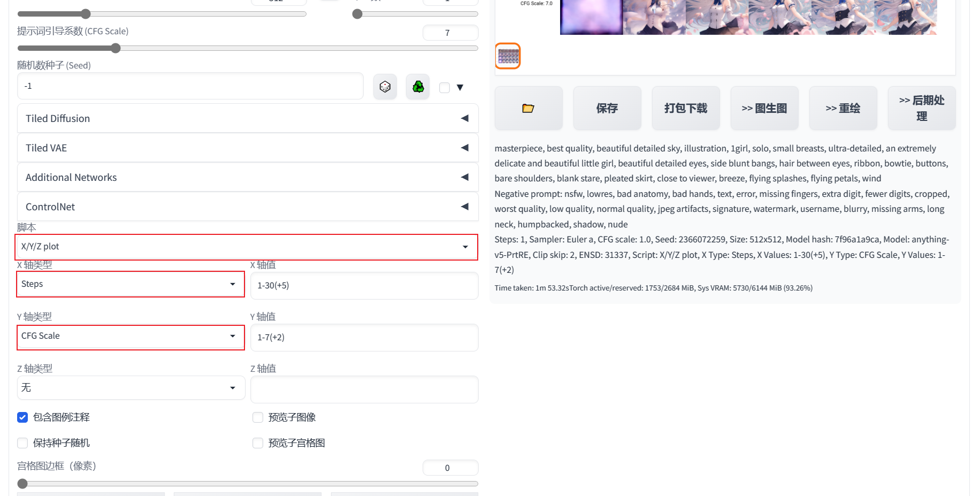Expand the Tiled Diffusion section
This screenshot has height=496, width=980.
(247, 118)
